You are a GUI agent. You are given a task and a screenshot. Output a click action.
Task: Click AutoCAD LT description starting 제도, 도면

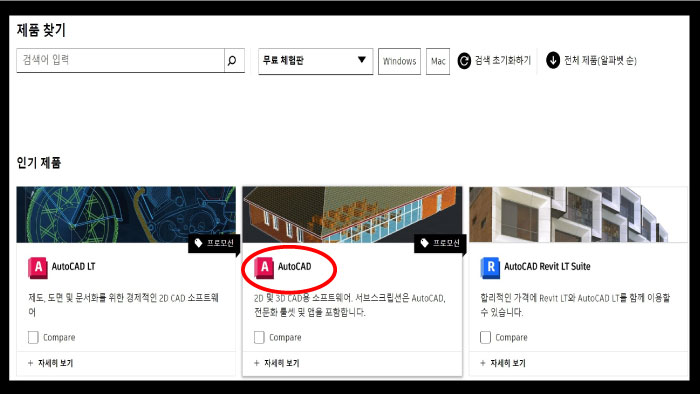(x=123, y=305)
